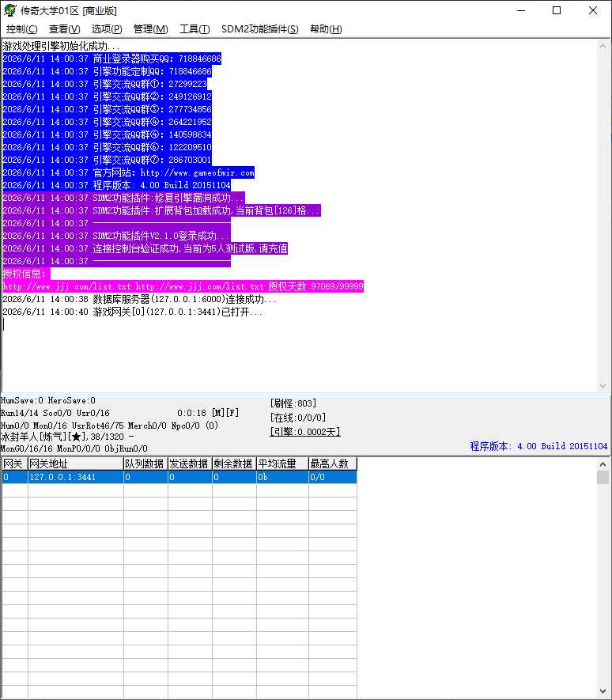Select the gateway row 127.0.0.1:3441
Viewport: 612px width, 700px height.
pos(179,477)
